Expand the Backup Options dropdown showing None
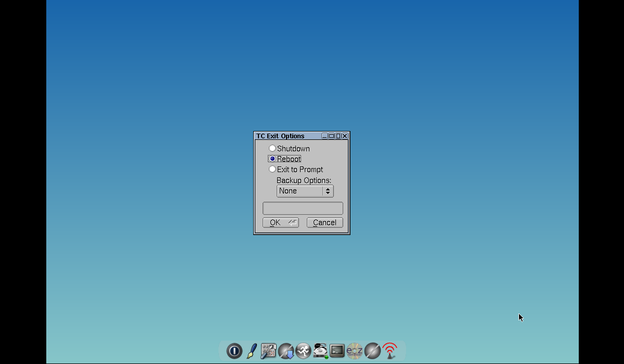The image size is (624, 364). tap(305, 191)
